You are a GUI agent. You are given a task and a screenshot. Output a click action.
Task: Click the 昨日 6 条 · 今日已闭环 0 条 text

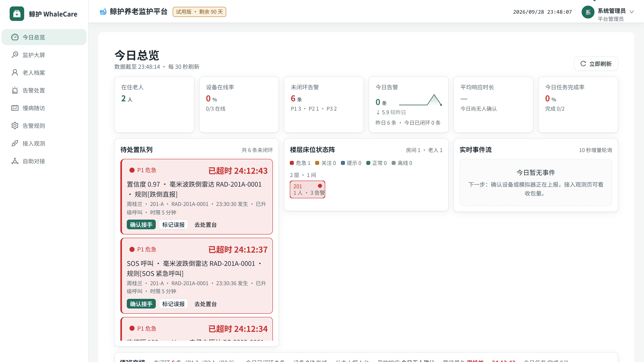408,123
